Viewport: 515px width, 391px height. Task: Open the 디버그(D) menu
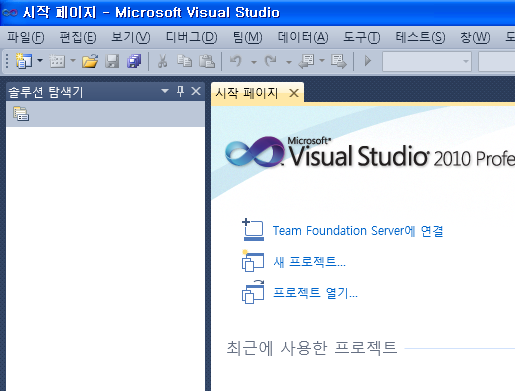pyautogui.click(x=192, y=37)
